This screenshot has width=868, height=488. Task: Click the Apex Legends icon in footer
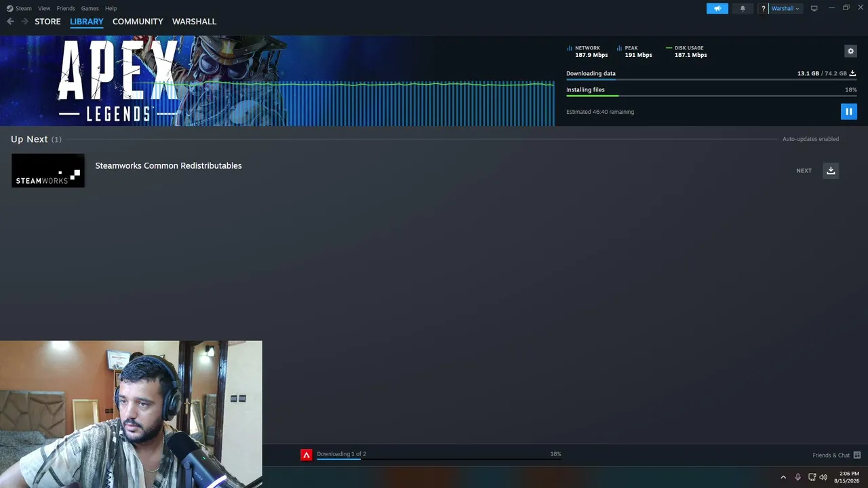click(307, 455)
